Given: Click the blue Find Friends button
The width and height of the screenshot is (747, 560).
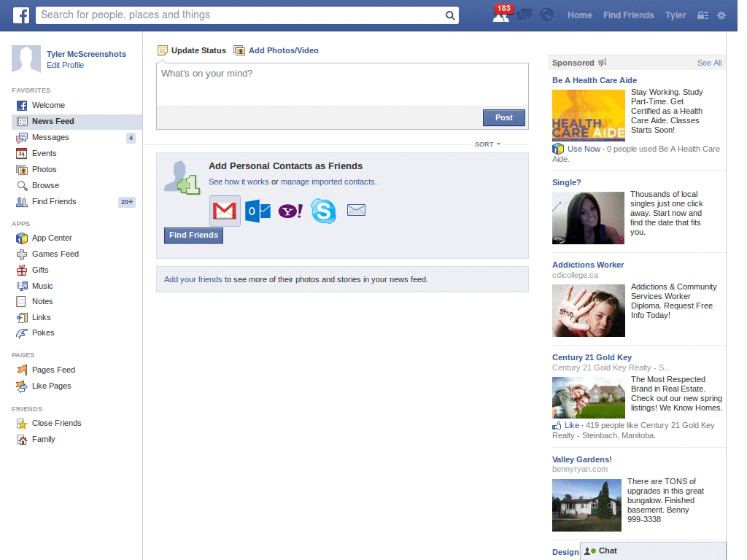Looking at the screenshot, I should 193,236.
